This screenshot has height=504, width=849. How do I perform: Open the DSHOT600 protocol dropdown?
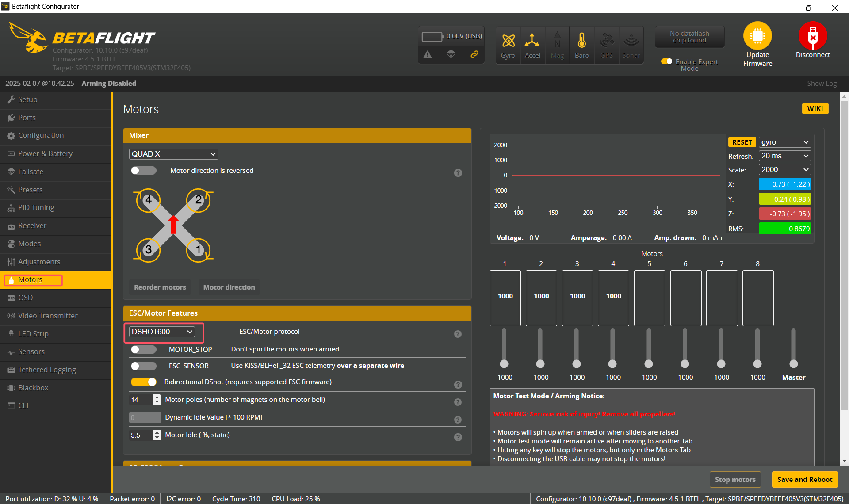[x=162, y=332]
